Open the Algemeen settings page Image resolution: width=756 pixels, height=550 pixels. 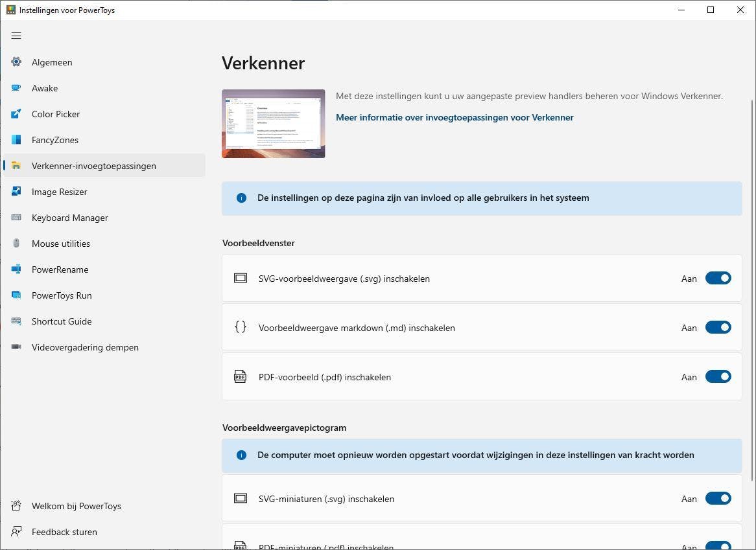(52, 62)
